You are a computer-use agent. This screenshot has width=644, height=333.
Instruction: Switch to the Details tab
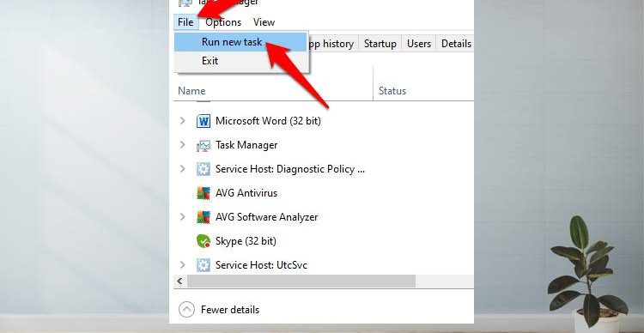pyautogui.click(x=455, y=44)
